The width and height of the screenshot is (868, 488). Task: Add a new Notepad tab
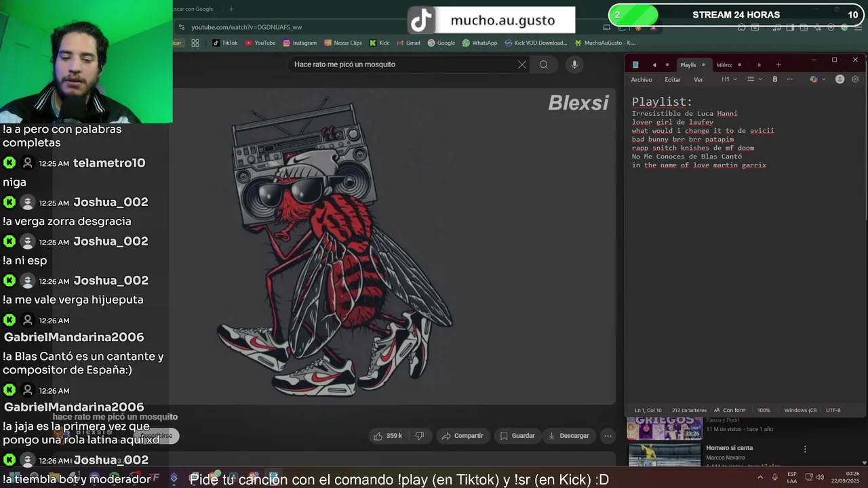pos(778,64)
